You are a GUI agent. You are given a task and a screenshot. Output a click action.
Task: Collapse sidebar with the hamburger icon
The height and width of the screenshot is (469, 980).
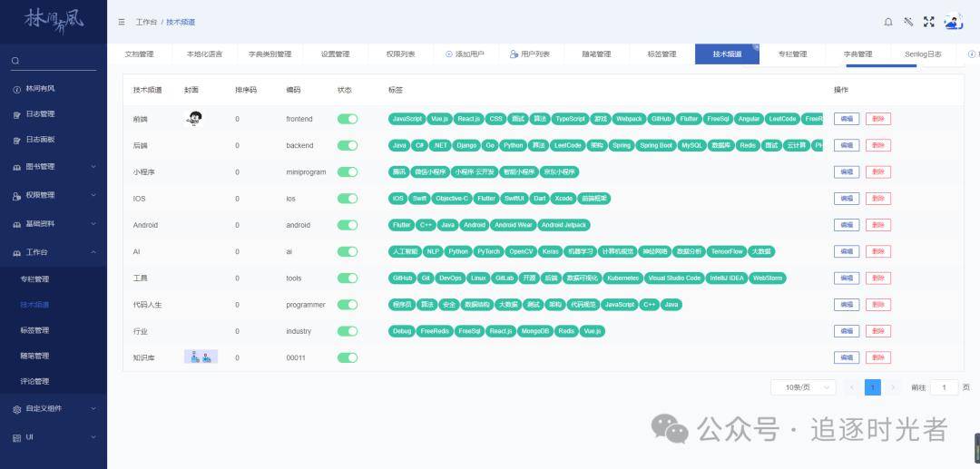click(122, 22)
